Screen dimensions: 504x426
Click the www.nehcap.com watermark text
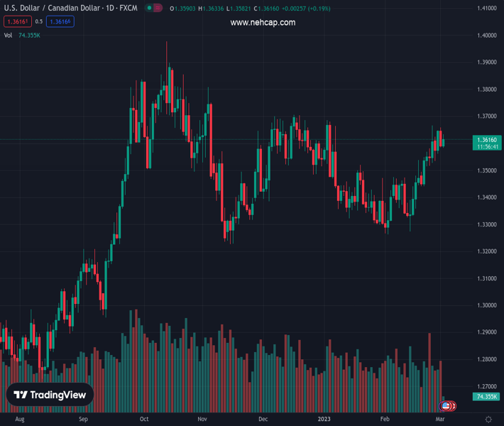tap(263, 23)
